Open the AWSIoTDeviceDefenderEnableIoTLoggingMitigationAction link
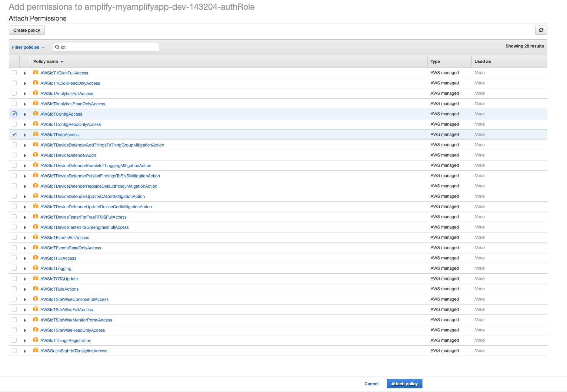The width and height of the screenshot is (567, 392). [96, 166]
